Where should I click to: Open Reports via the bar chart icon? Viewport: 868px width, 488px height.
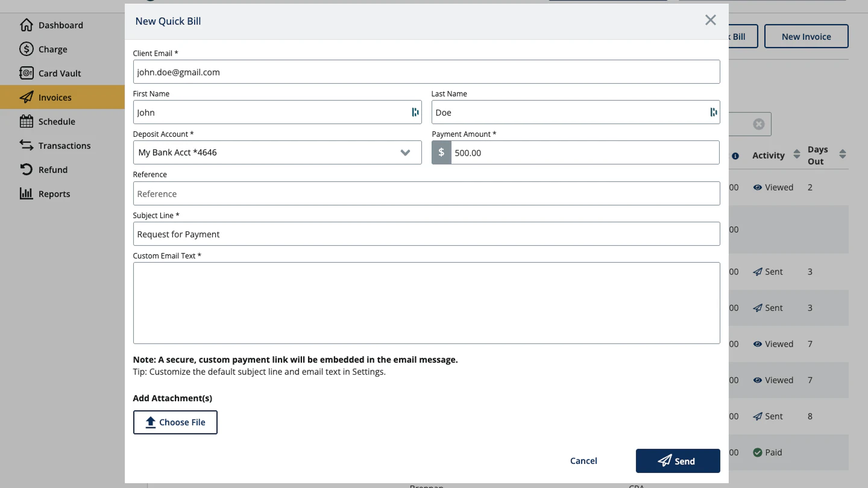26,193
